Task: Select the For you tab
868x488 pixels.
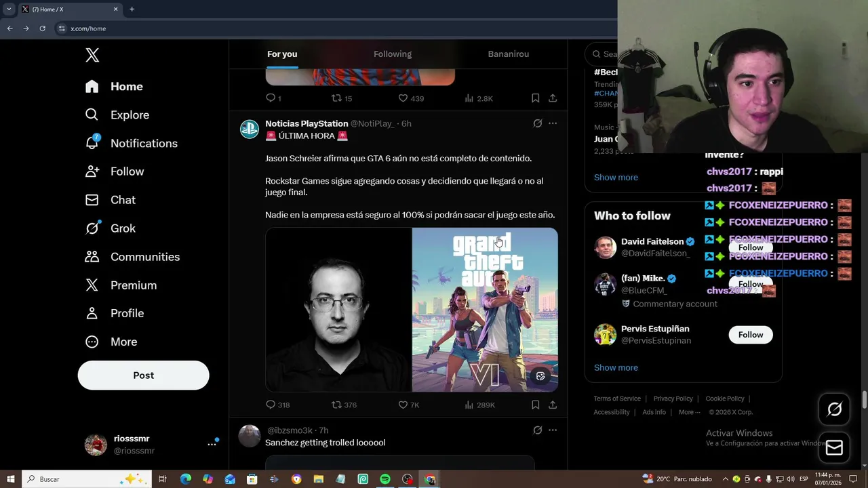Action: pyautogui.click(x=282, y=54)
